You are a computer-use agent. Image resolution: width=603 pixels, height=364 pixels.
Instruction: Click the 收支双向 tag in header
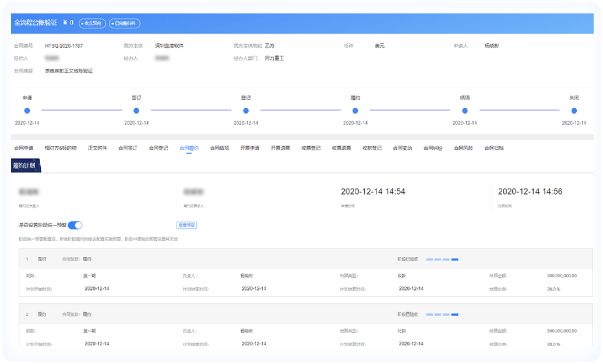click(x=93, y=23)
